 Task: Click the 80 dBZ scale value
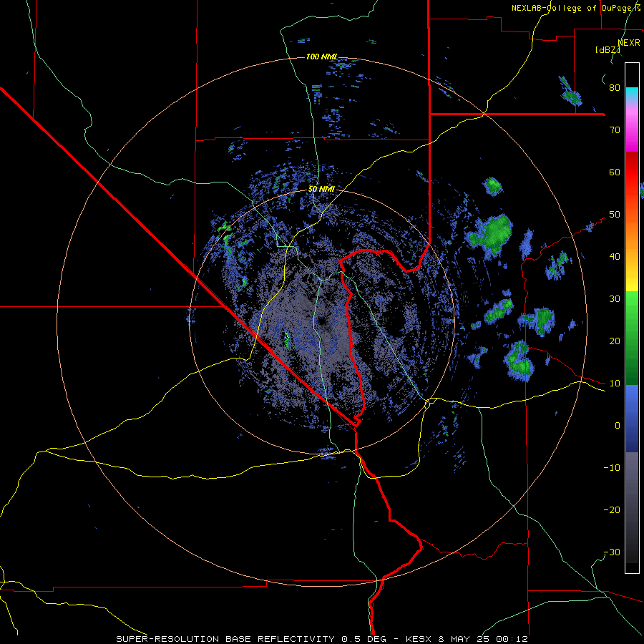tap(615, 88)
